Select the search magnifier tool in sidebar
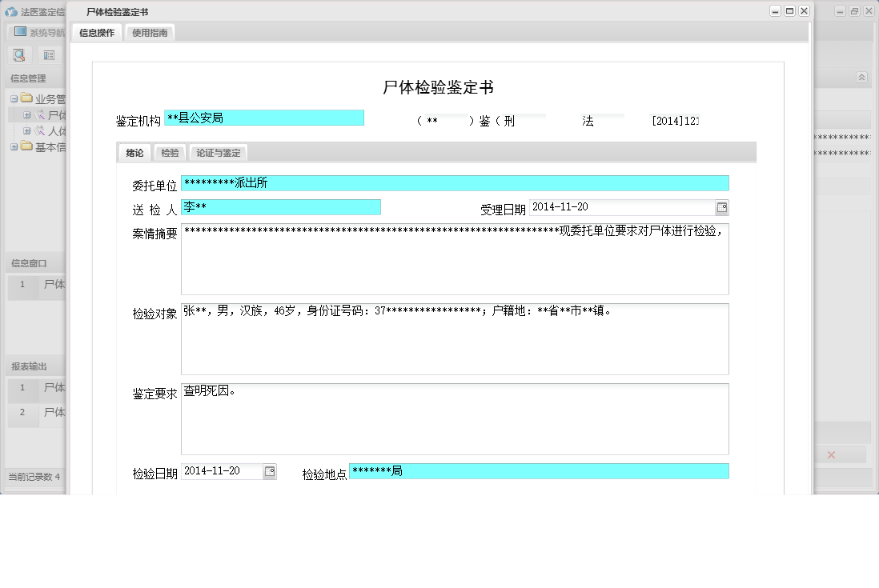Viewport: 879px width, 588px height. click(x=18, y=55)
